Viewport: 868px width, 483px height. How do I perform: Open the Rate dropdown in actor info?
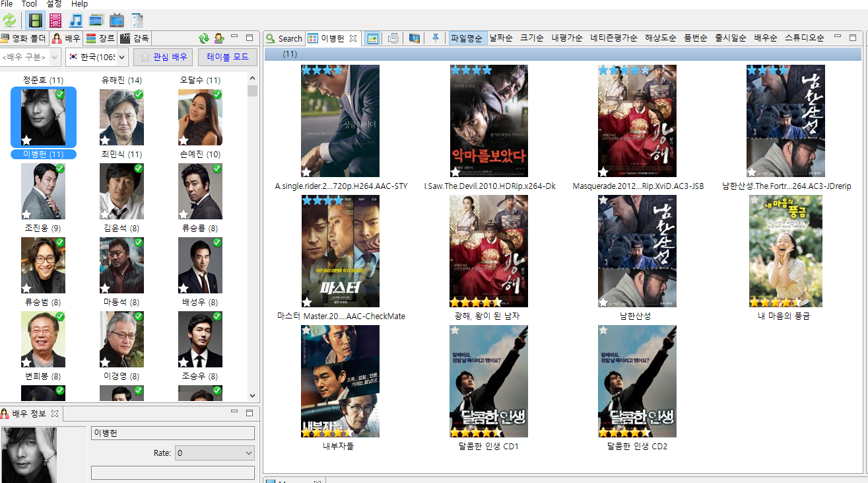coord(215,453)
